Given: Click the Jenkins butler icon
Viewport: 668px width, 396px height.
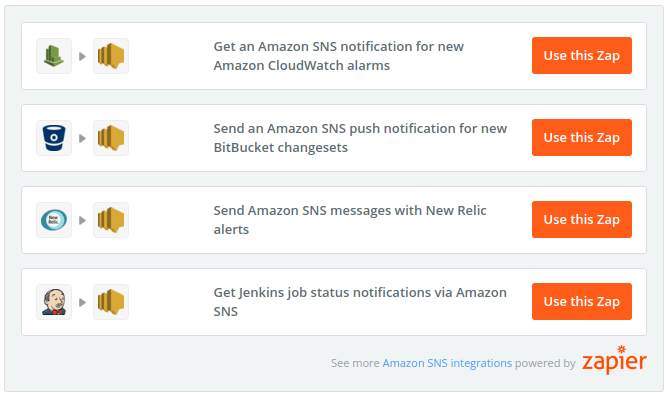Looking at the screenshot, I should (x=54, y=302).
